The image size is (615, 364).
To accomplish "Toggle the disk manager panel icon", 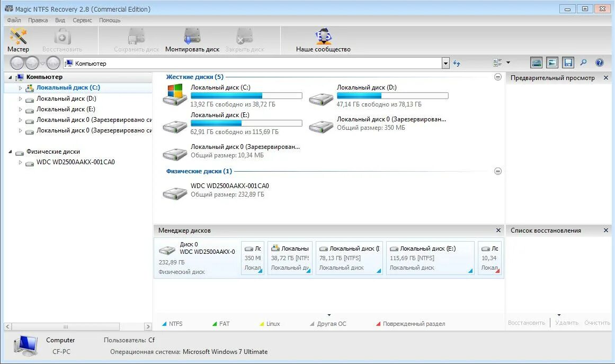I will 536,63.
